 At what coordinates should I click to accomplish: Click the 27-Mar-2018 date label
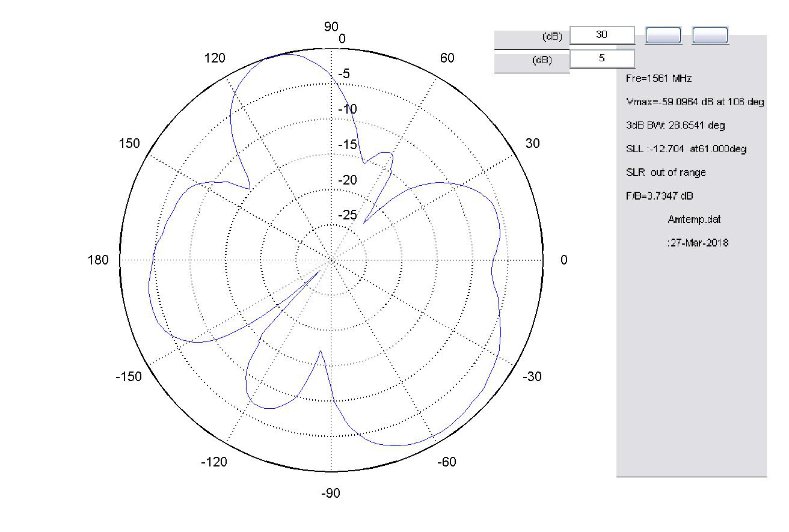point(697,243)
